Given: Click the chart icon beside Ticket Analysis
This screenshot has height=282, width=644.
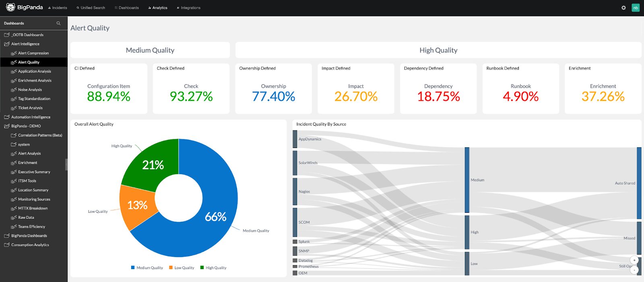Looking at the screenshot, I should pyautogui.click(x=14, y=108).
